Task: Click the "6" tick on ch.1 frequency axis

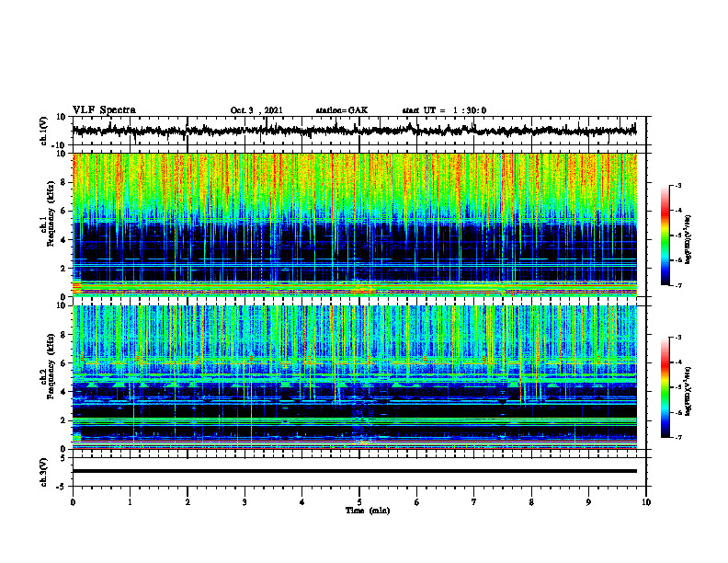Action: click(x=64, y=211)
